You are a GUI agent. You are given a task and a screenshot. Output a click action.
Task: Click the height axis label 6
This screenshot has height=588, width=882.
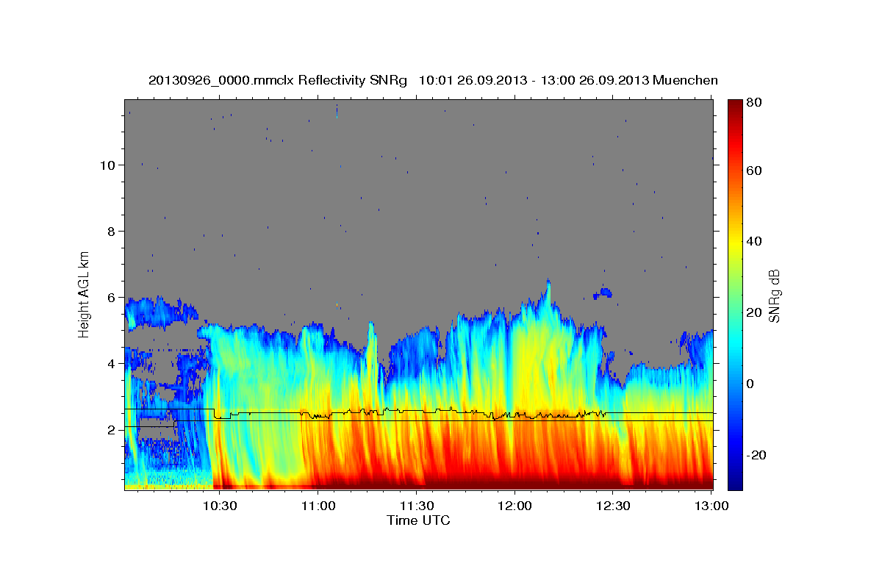tap(111, 298)
